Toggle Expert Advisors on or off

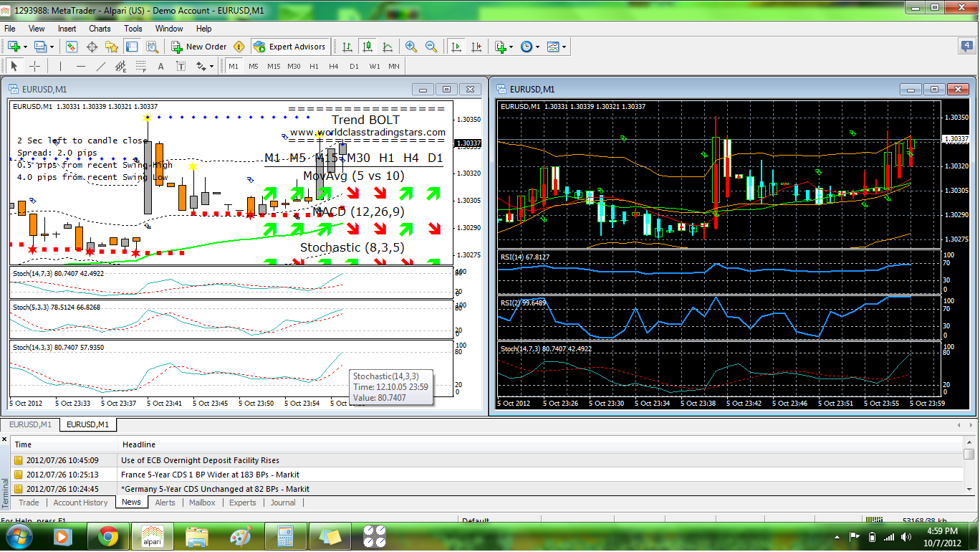289,47
